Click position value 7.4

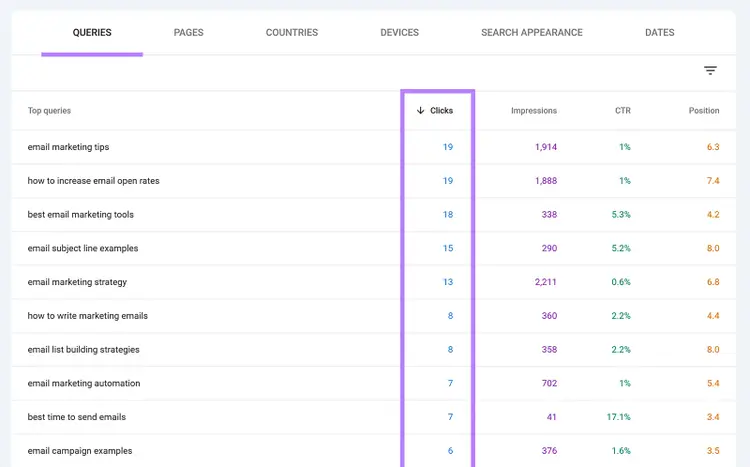point(713,181)
